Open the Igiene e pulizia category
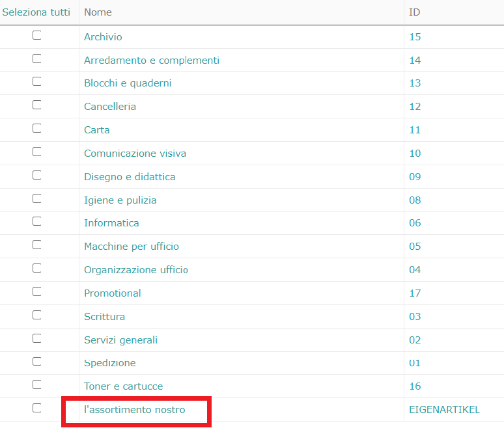The height and width of the screenshot is (430, 504). click(x=120, y=200)
